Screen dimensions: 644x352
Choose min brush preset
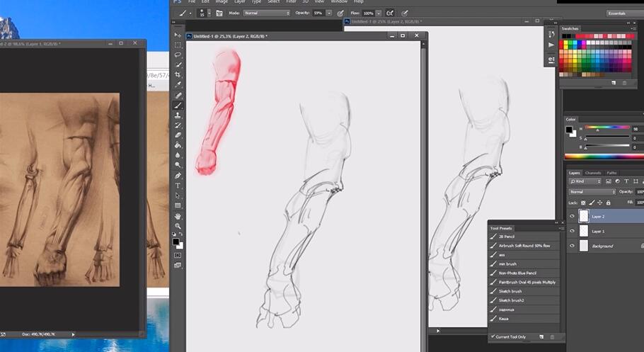click(x=524, y=264)
